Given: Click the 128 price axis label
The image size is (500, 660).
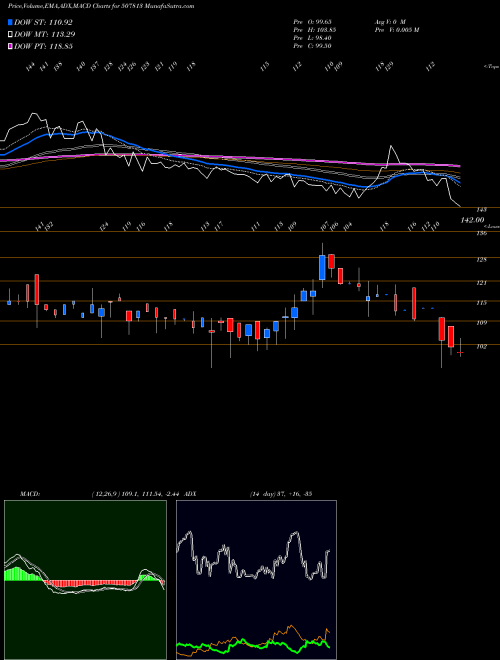Looking at the screenshot, I should click(482, 260).
